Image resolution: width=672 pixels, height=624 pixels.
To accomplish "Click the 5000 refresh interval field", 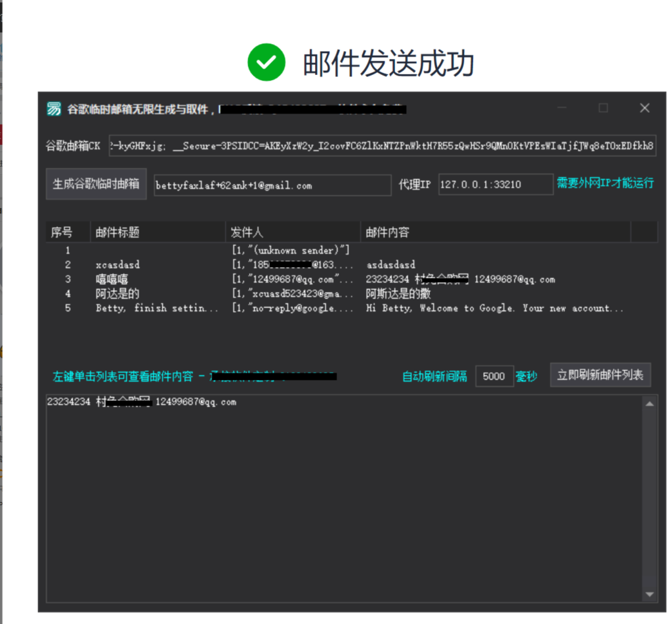I will coord(493,376).
